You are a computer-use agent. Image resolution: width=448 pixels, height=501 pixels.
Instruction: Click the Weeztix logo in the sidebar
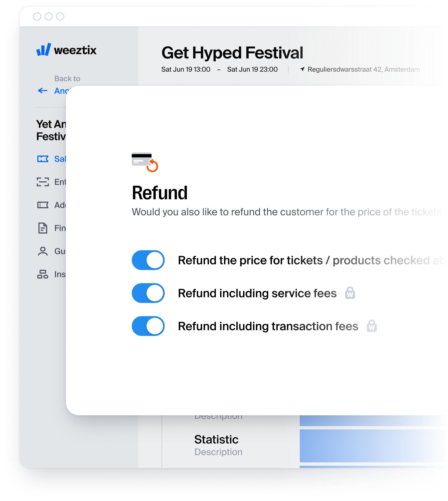point(67,49)
